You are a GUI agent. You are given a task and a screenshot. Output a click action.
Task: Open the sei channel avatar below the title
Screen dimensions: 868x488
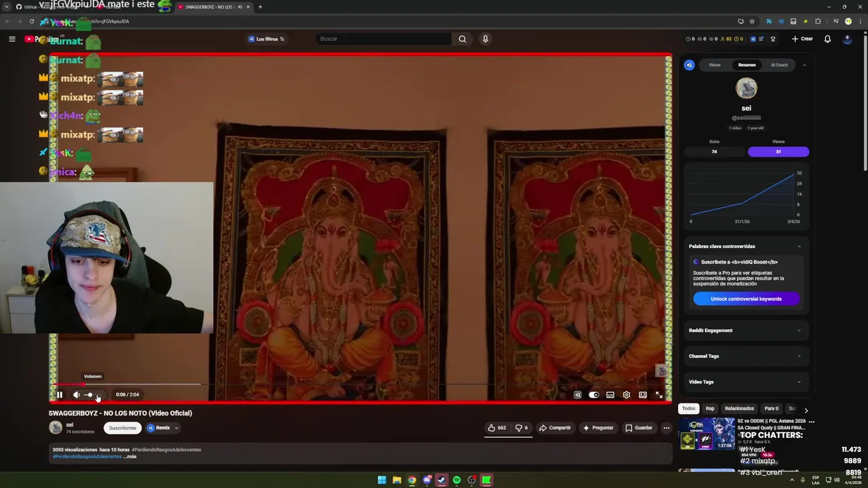click(x=56, y=428)
